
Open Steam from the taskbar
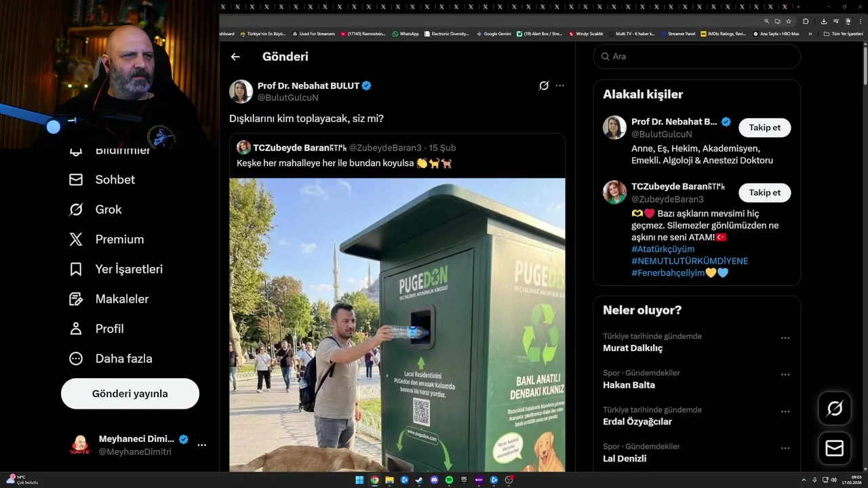(419, 480)
